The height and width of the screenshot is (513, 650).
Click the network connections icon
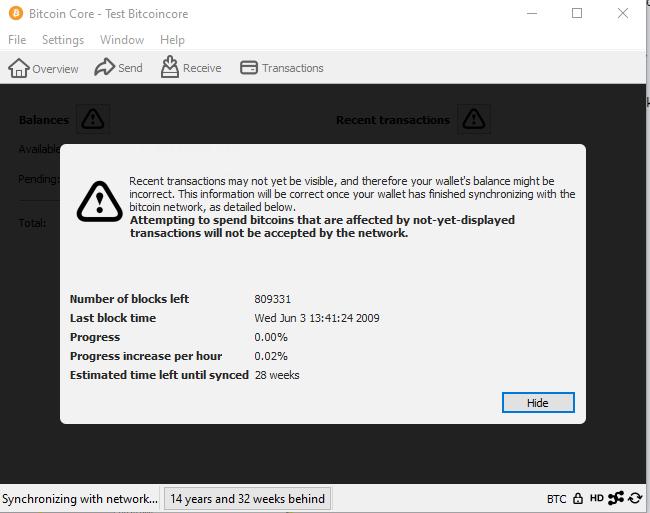(616, 498)
